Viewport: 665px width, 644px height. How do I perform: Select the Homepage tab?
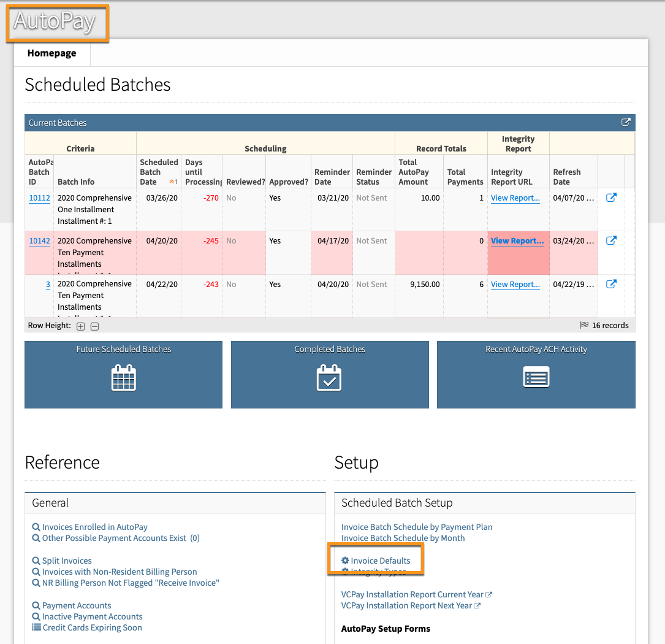tap(52, 53)
